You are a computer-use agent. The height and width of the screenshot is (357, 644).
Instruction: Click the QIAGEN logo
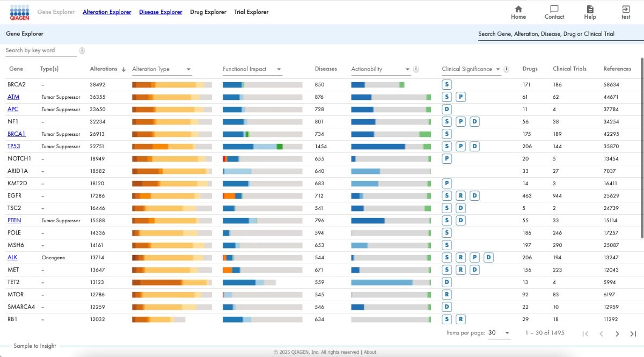[x=19, y=12]
